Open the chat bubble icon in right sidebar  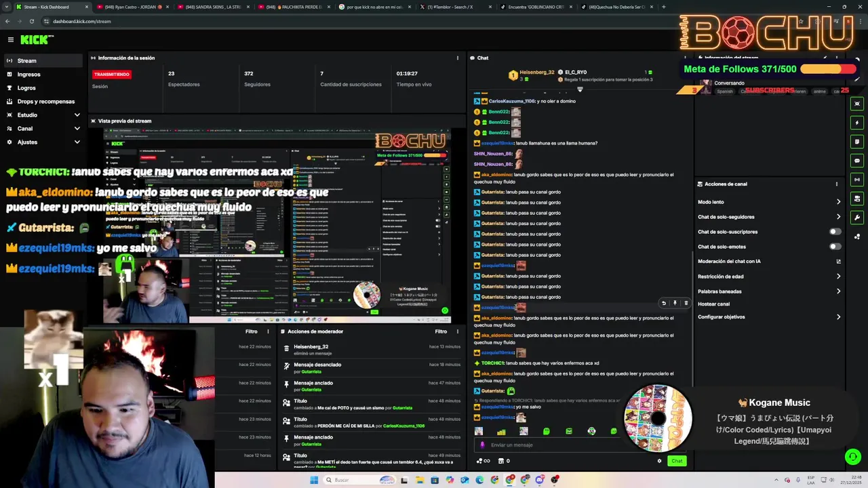(857, 161)
